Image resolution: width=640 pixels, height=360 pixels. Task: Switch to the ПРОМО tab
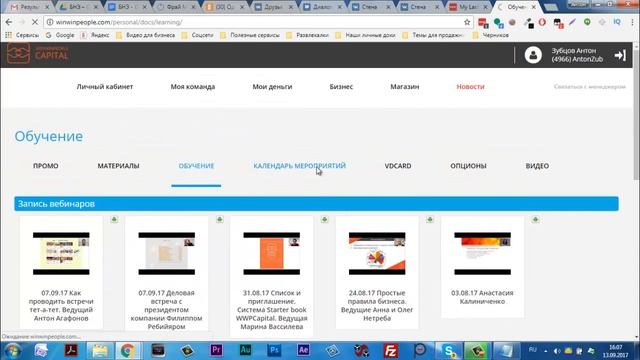click(x=46, y=166)
